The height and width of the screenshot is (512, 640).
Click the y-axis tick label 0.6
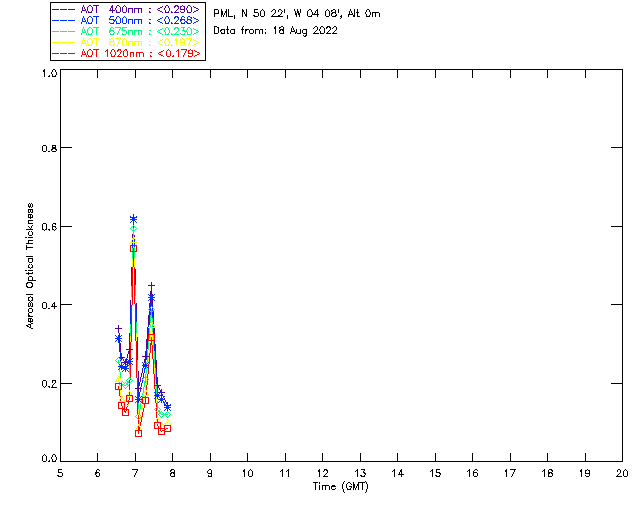point(49,227)
